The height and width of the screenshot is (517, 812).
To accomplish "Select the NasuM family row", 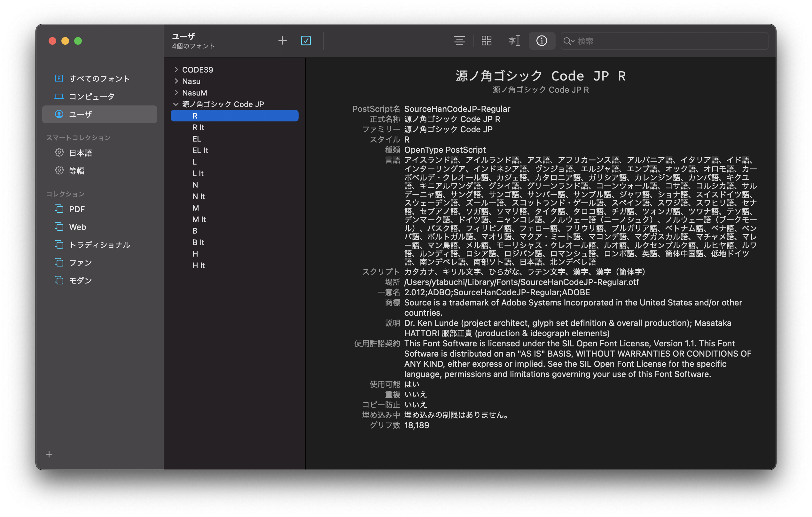I will point(234,92).
